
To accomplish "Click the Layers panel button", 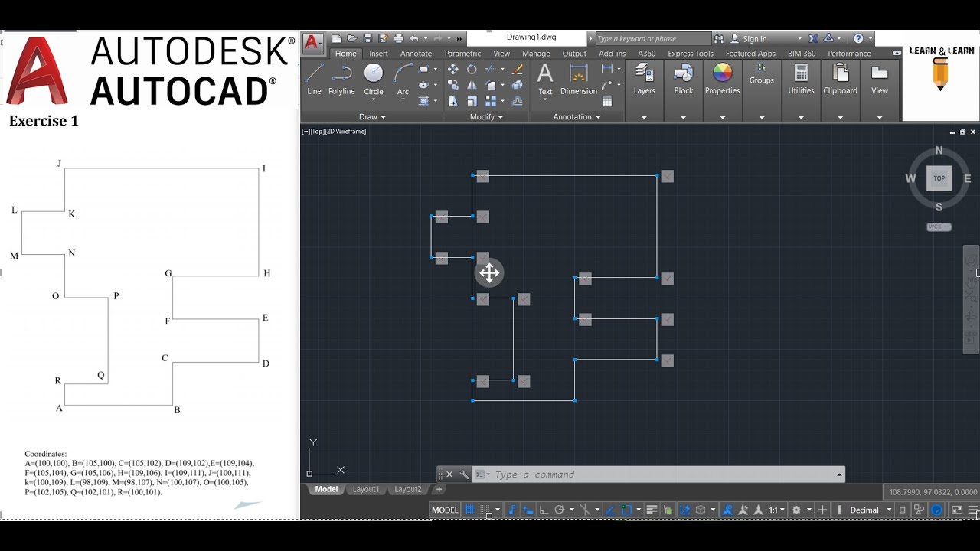I will [x=644, y=80].
